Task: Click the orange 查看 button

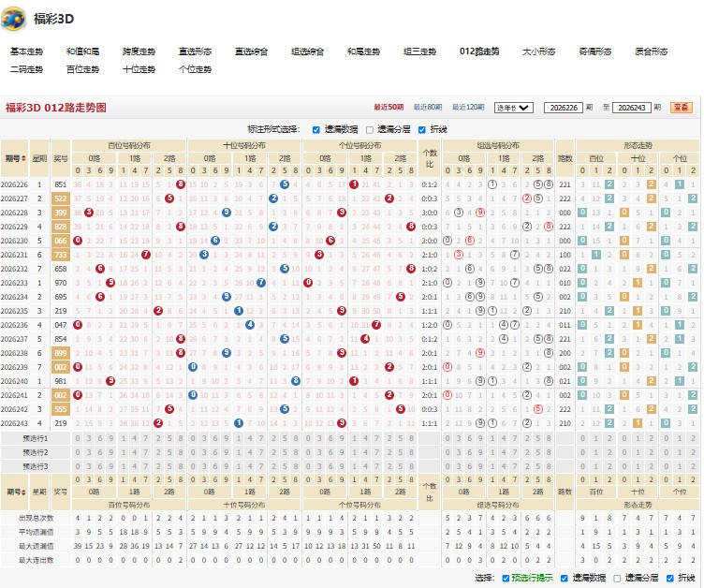Action: point(682,108)
